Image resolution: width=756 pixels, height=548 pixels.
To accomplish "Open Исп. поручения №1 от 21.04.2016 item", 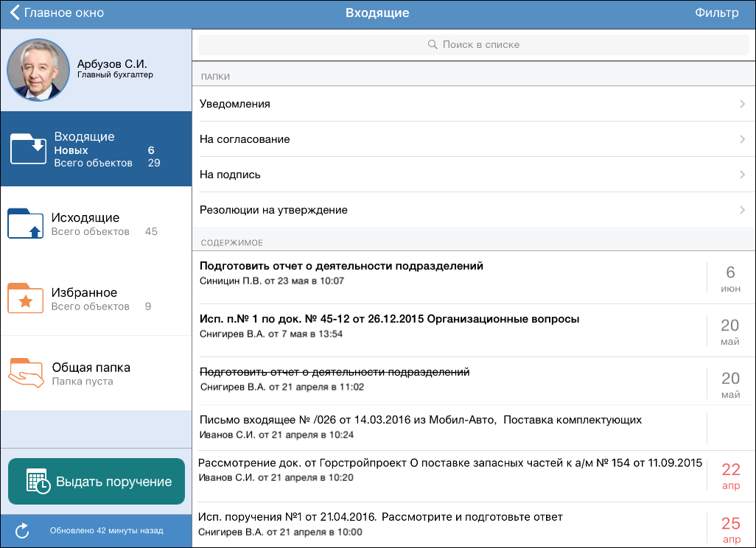I will 474,525.
